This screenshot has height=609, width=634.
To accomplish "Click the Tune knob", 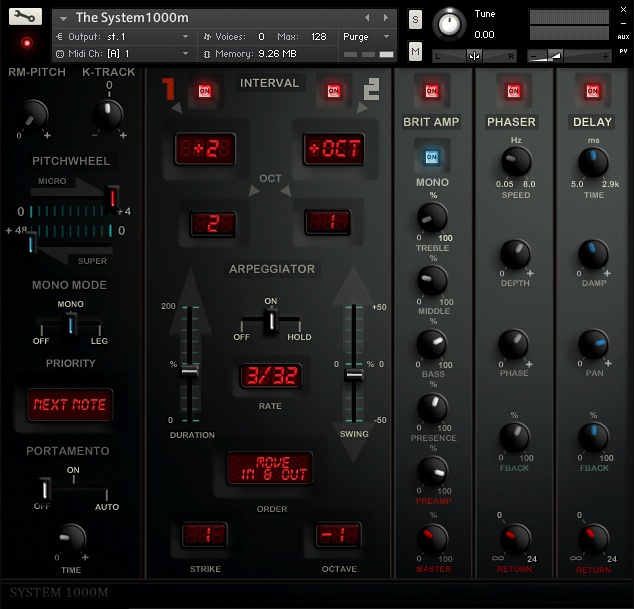I will tap(449, 24).
